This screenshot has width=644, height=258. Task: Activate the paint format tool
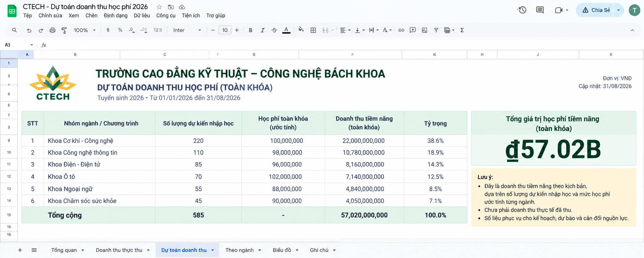pos(64,30)
